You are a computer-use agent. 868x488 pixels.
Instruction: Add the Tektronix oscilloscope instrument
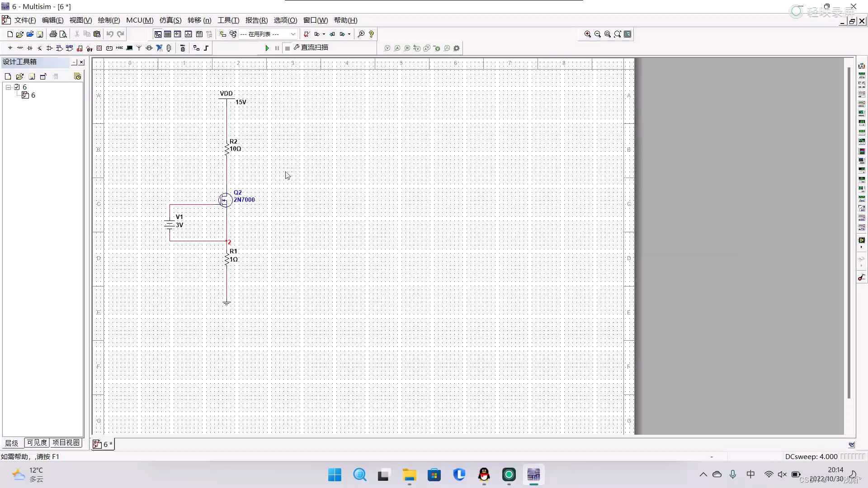click(x=862, y=227)
